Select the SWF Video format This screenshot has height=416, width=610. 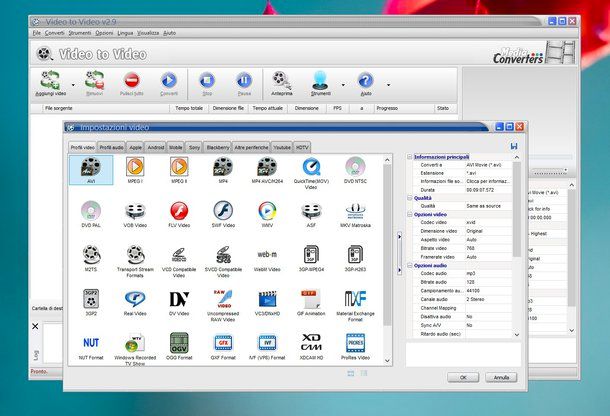(223, 214)
